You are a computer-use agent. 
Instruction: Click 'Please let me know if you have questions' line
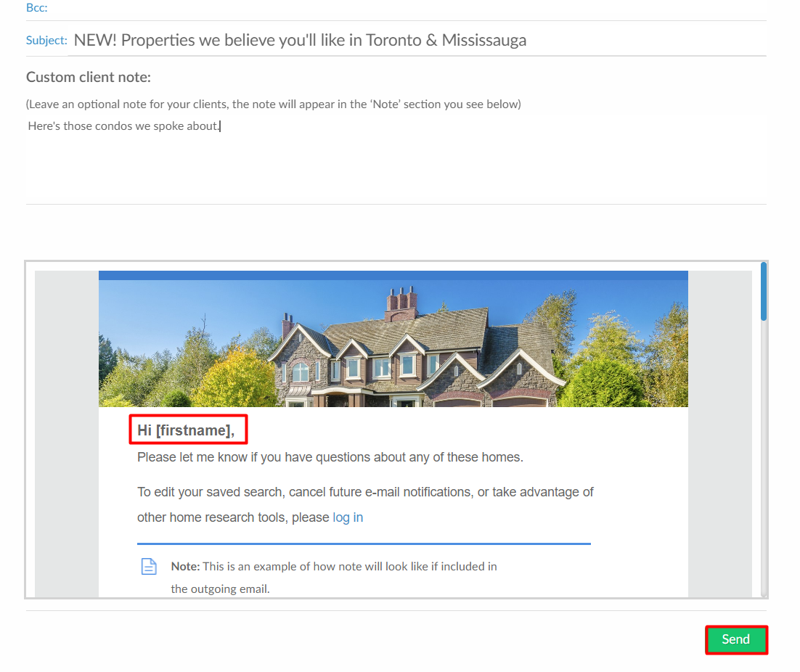click(330, 457)
